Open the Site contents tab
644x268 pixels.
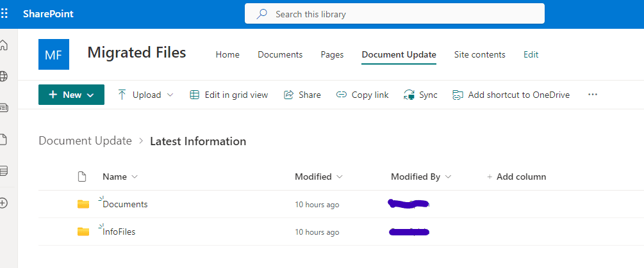479,54
